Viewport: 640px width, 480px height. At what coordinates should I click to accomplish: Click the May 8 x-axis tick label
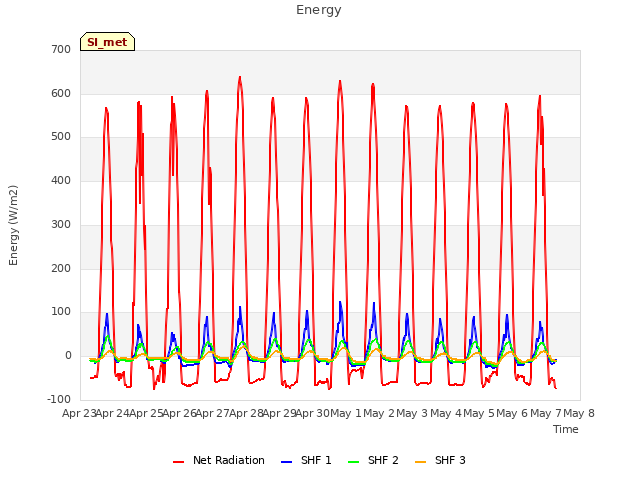pos(579,413)
